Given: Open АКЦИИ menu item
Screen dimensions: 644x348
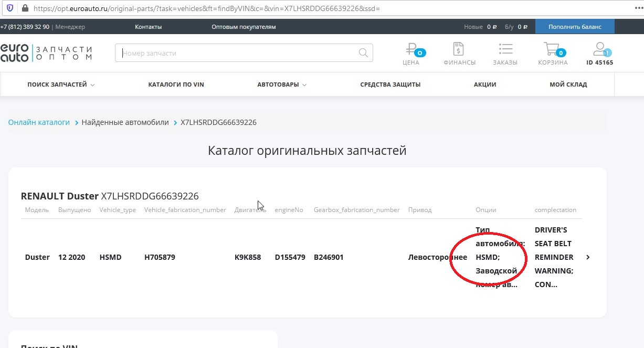Looking at the screenshot, I should point(484,85).
